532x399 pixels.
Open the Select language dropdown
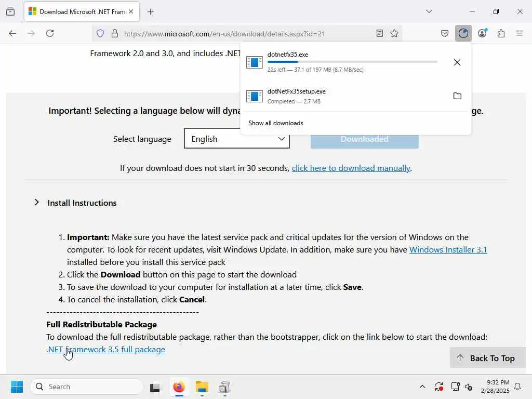237,138
